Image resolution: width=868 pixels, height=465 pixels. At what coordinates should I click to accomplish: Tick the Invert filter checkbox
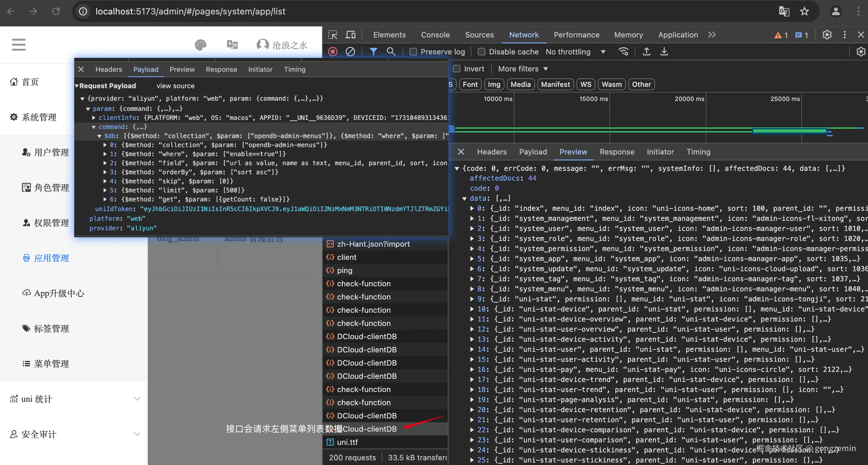click(457, 69)
